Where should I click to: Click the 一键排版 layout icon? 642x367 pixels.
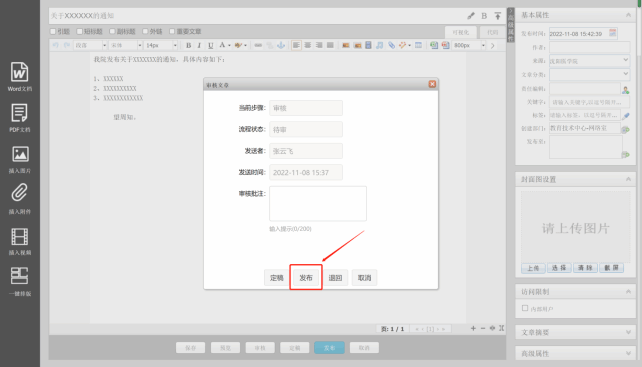point(19,276)
